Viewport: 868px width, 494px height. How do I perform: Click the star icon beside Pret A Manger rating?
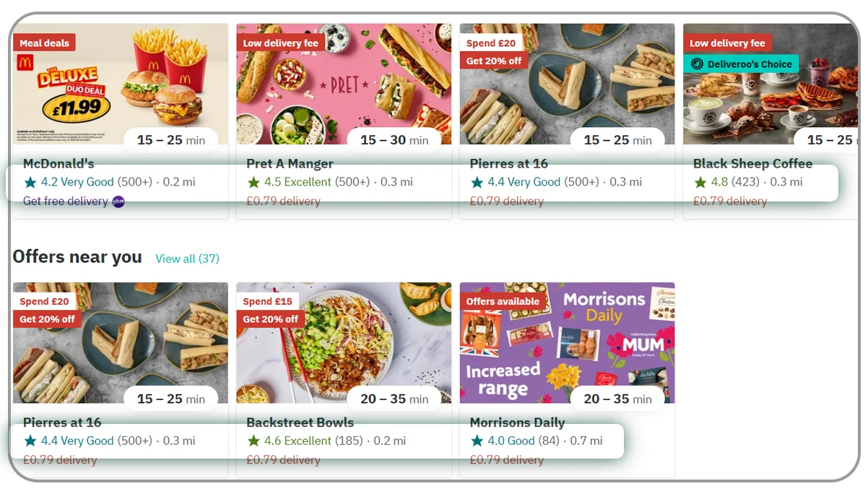(x=253, y=182)
